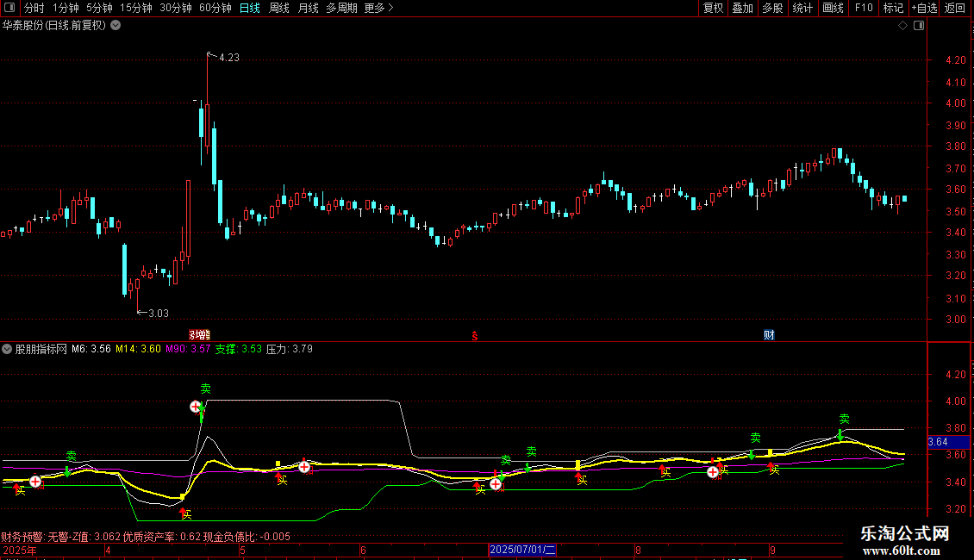The height and width of the screenshot is (560, 974).
Task: Click the 股朋指标网 indicator name
Action: [41, 349]
